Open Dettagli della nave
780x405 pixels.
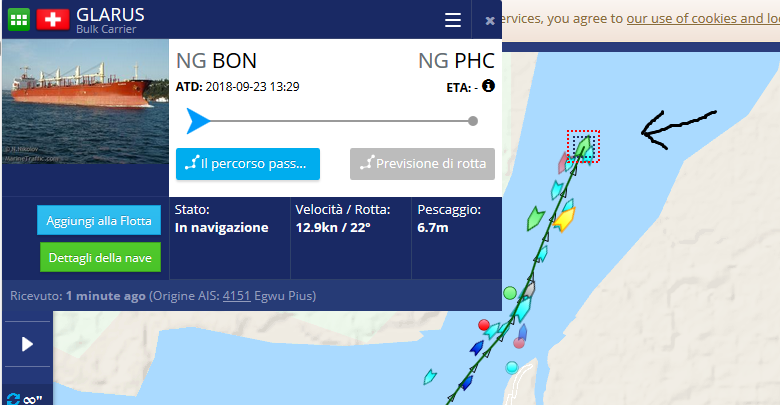[x=100, y=257]
